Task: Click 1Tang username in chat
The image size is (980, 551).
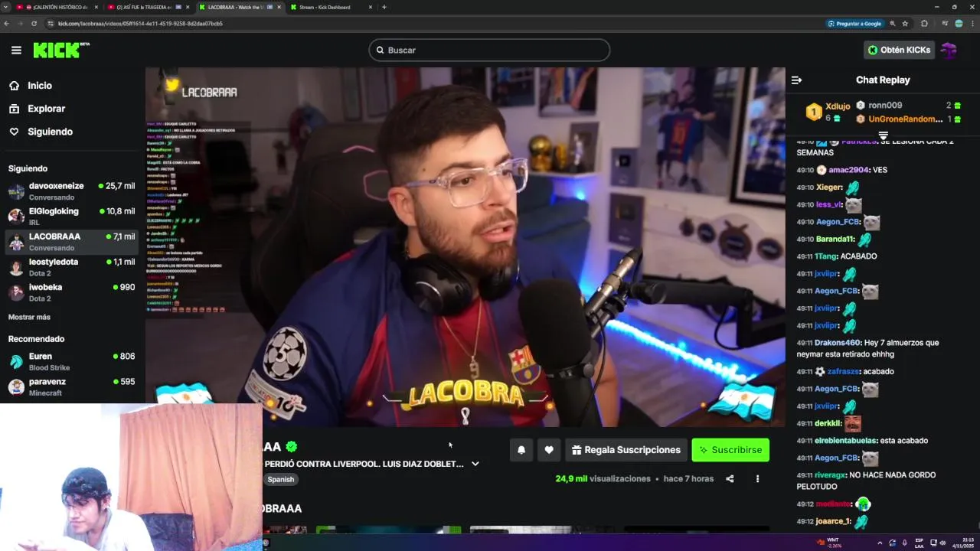Action: [x=825, y=256]
